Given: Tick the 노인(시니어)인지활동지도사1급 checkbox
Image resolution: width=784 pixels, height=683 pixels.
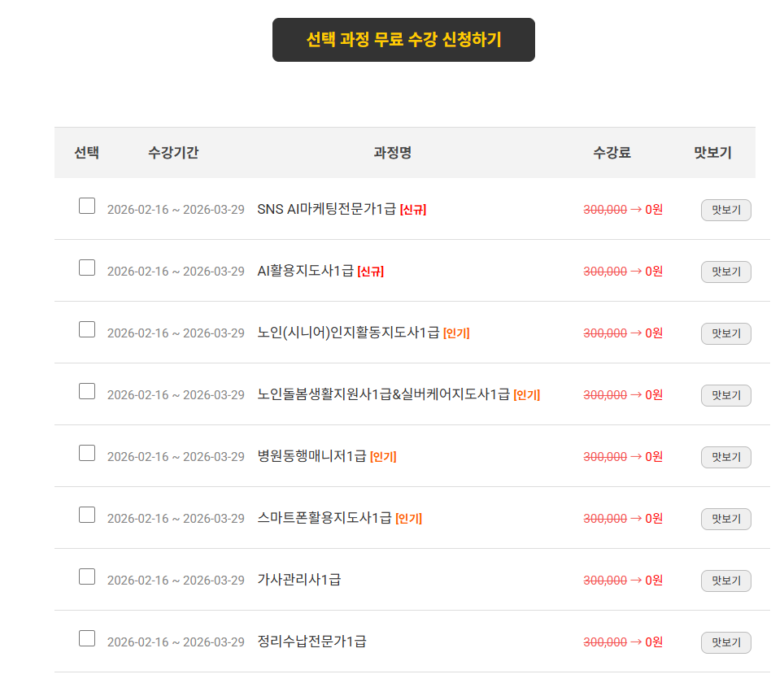Looking at the screenshot, I should [x=87, y=329].
